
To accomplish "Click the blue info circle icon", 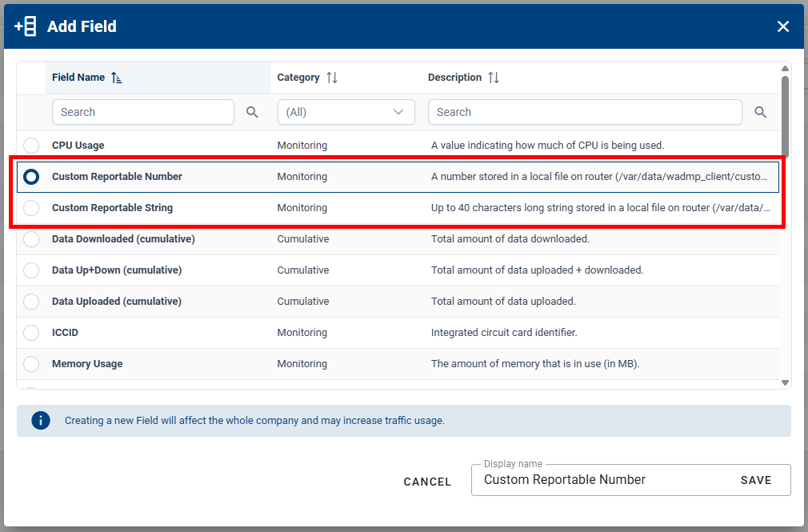I will [41, 420].
